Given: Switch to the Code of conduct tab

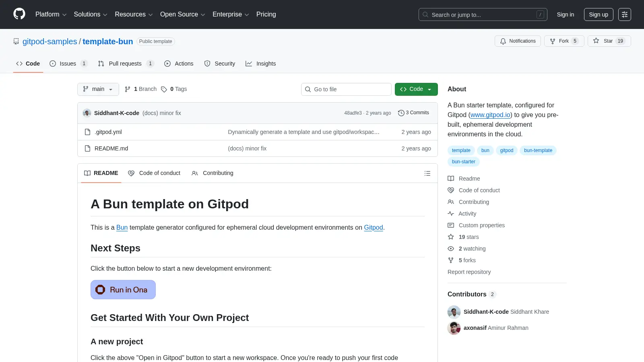Looking at the screenshot, I should tap(155, 173).
